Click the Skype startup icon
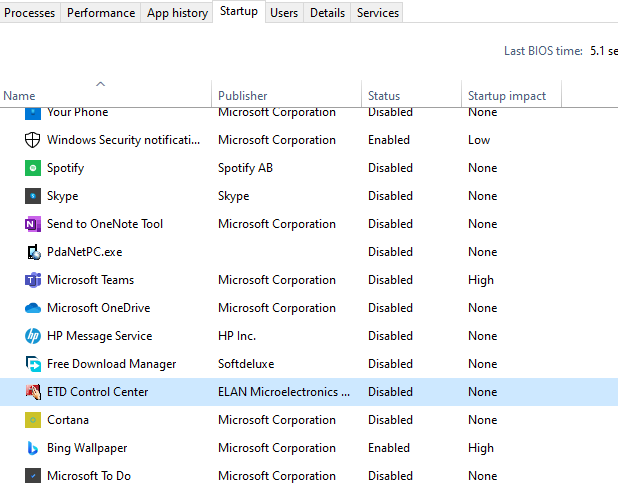Screen dimensions: 618x483 (x=33, y=196)
